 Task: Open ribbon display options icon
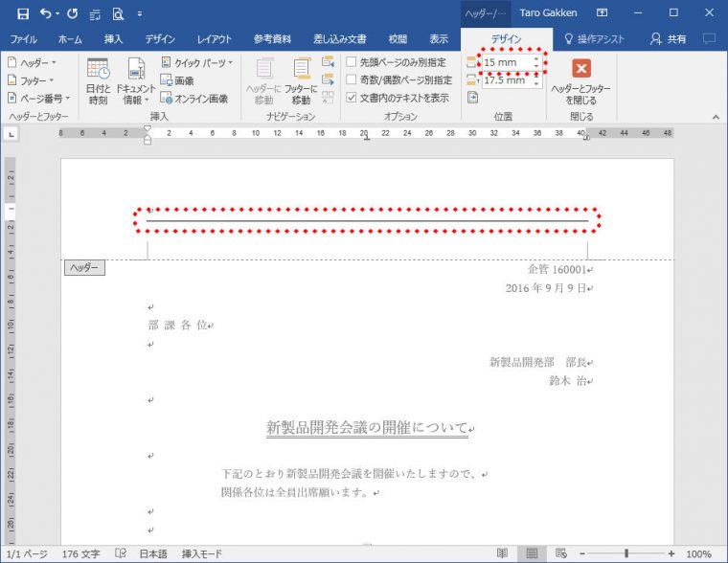602,13
